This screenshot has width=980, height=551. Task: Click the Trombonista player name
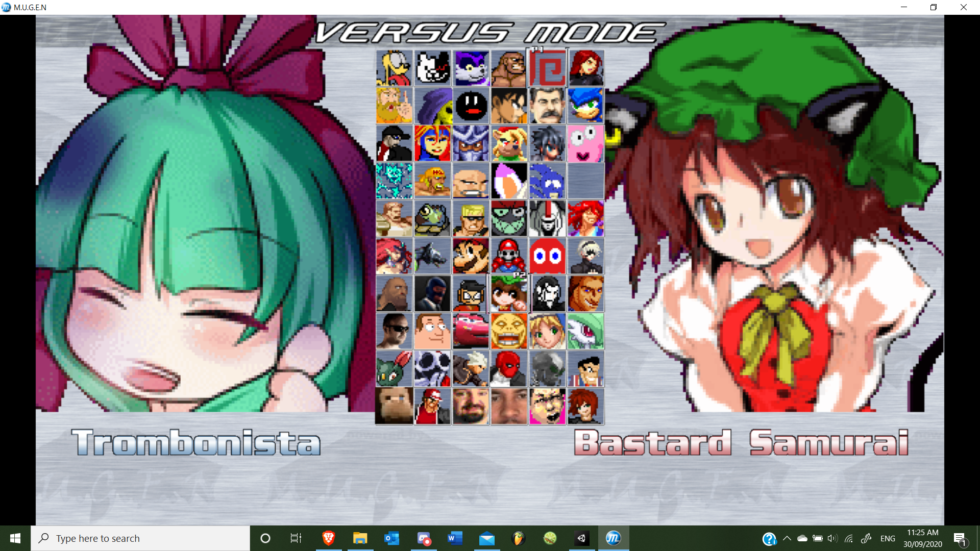[197, 442]
